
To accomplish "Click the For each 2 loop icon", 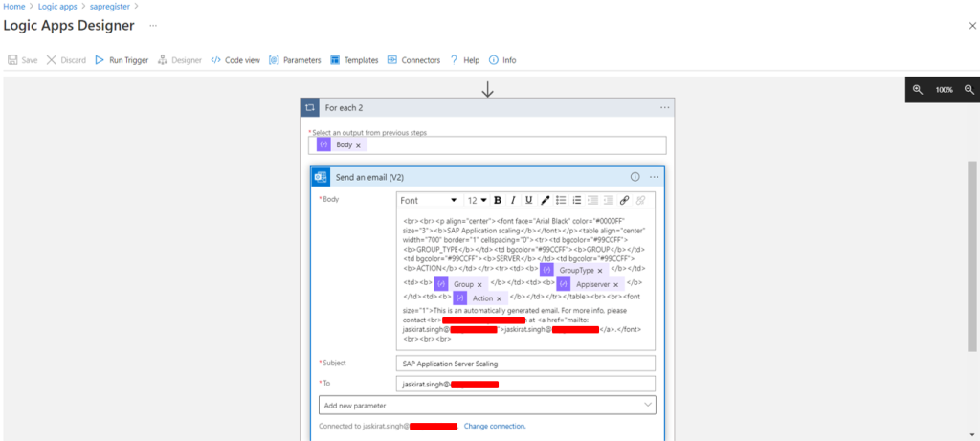I will pyautogui.click(x=309, y=107).
